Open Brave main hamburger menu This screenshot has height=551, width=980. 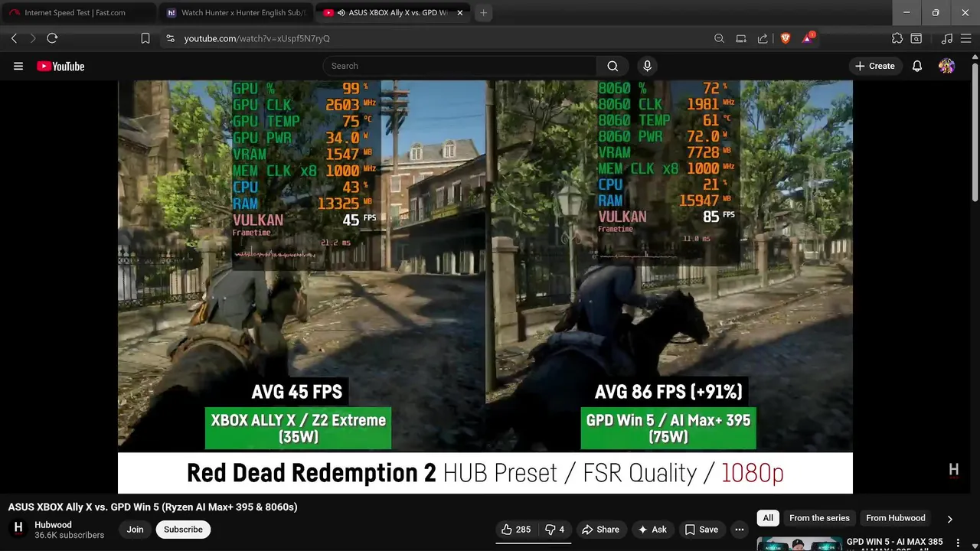[966, 38]
